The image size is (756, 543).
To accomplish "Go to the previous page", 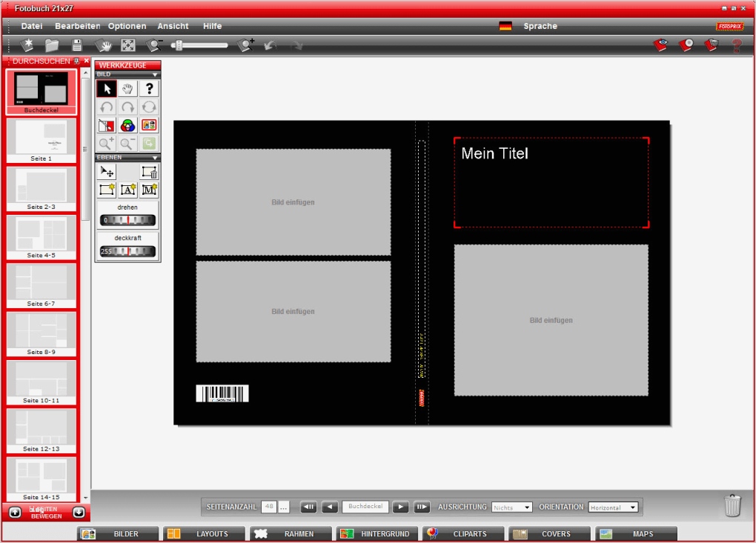I will tap(330, 507).
